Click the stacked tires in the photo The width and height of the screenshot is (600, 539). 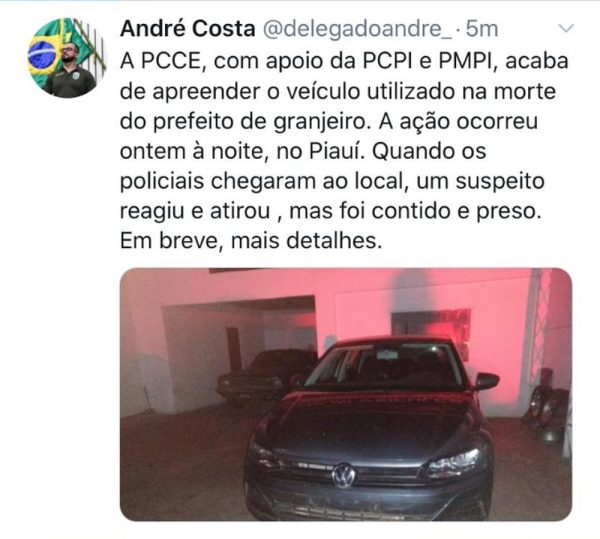pos(547,409)
